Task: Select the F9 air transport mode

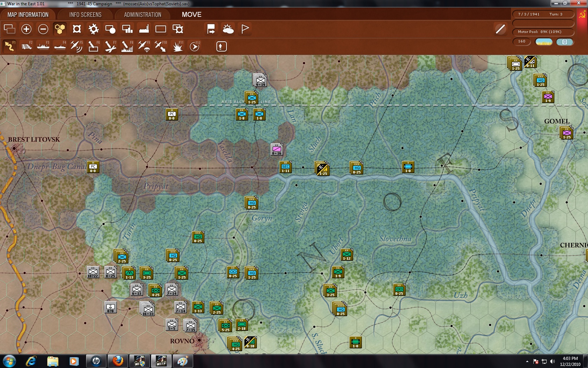Action: point(144,46)
